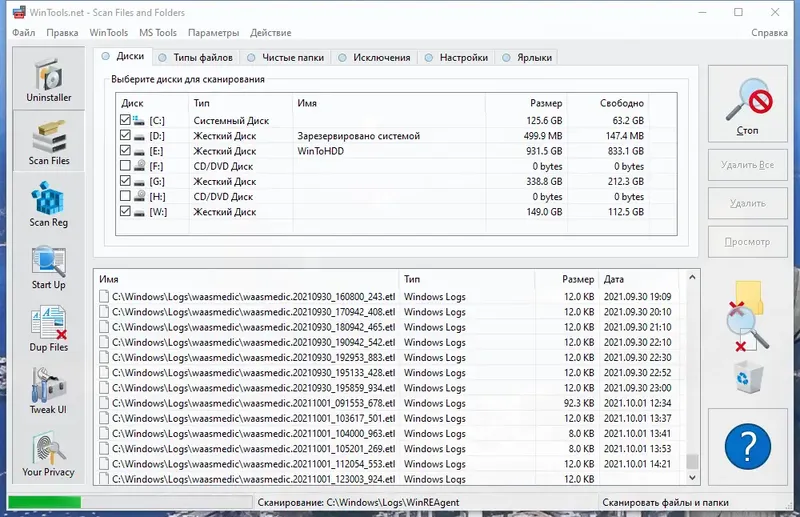The image size is (800, 517).
Task: Switch to the Ярлыки tab
Action: pyautogui.click(x=527, y=58)
